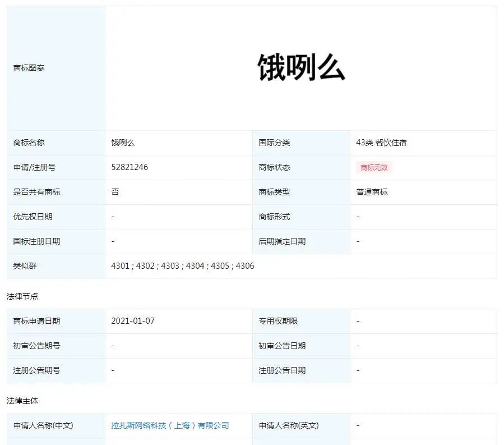
Task: Click the 普通商标 trademark type value
Action: pos(372,192)
